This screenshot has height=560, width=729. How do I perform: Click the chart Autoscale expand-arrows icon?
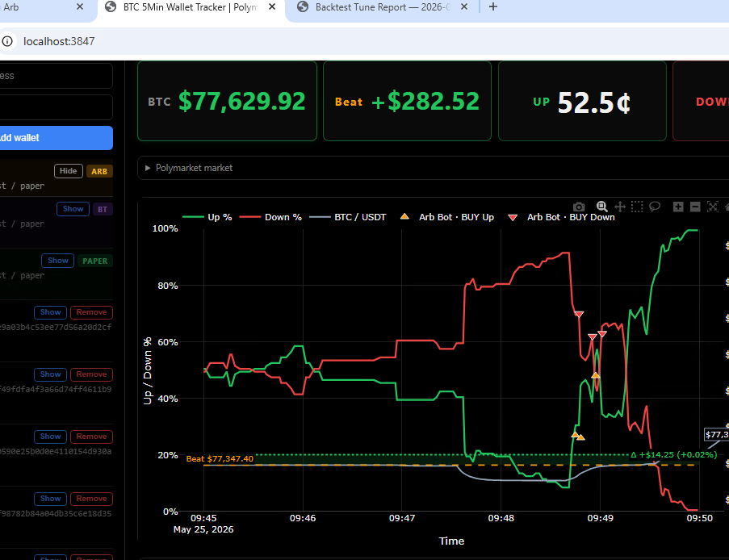(x=712, y=207)
